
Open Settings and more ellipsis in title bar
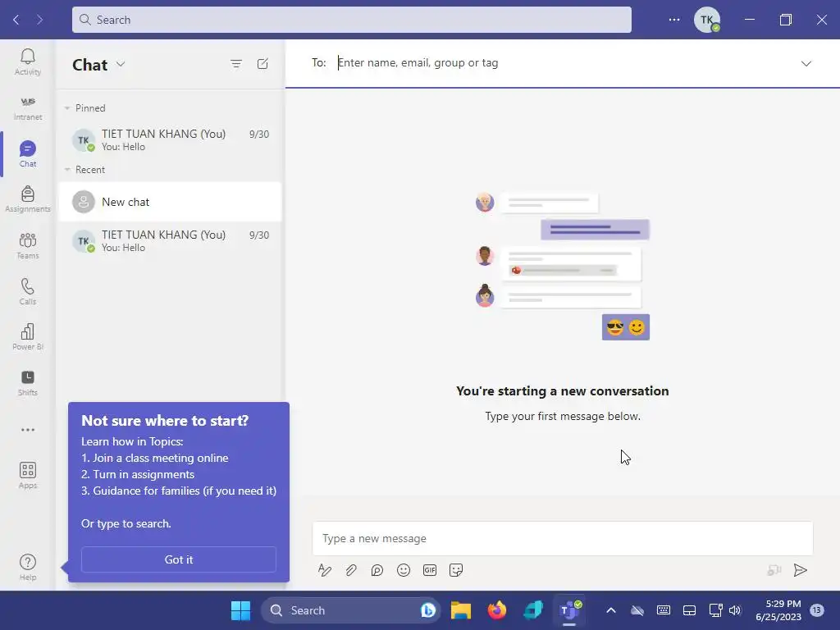coord(674,20)
